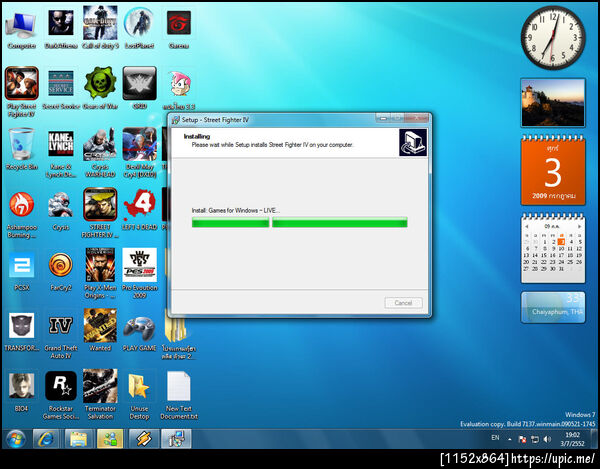Open the Thai-named folder beside PLAY GAME
The height and width of the screenshot is (469, 600).
(179, 337)
